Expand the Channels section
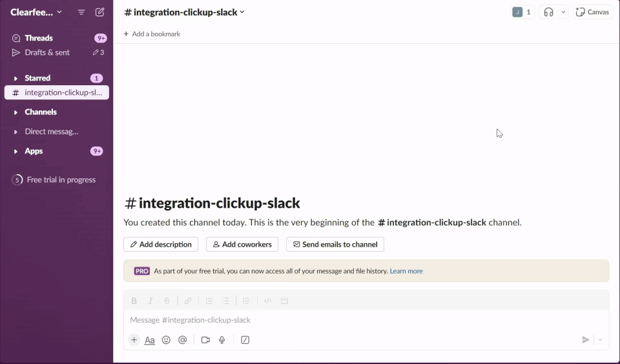The image size is (620, 364). coord(15,112)
